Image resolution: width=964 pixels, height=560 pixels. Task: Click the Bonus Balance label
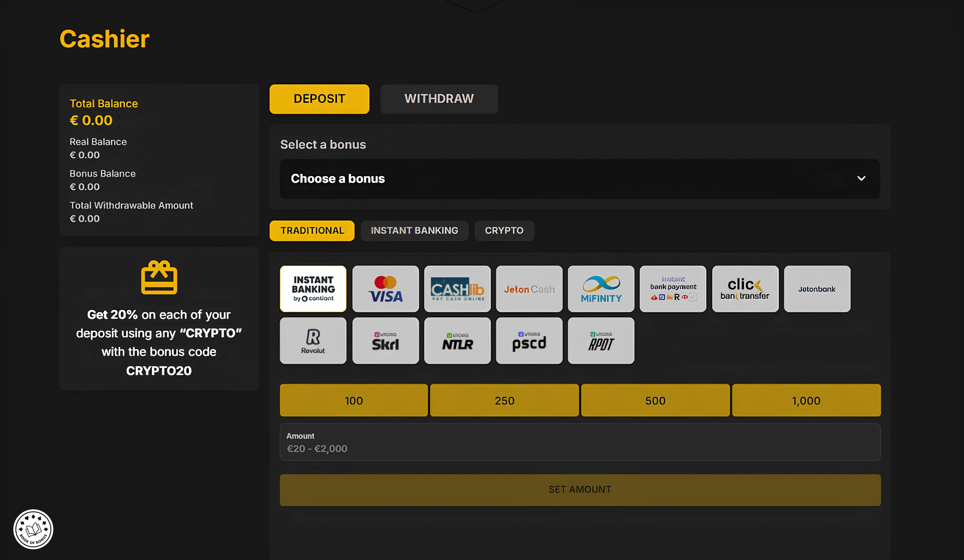click(103, 173)
